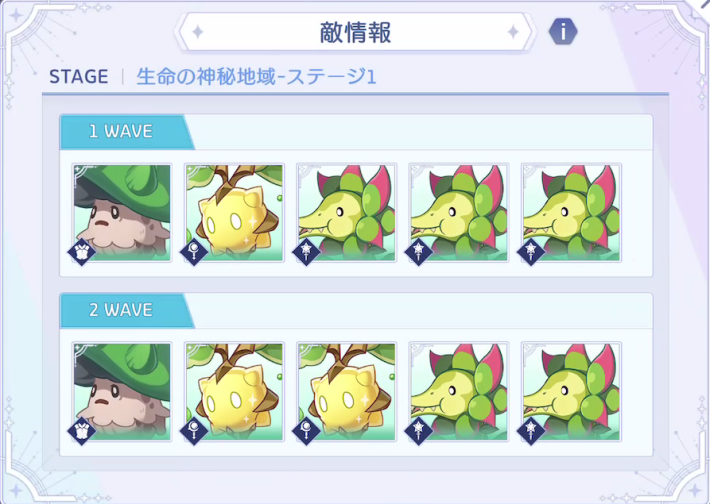Click wand class badge on last 2 WAVE crocodile

pos(531,431)
